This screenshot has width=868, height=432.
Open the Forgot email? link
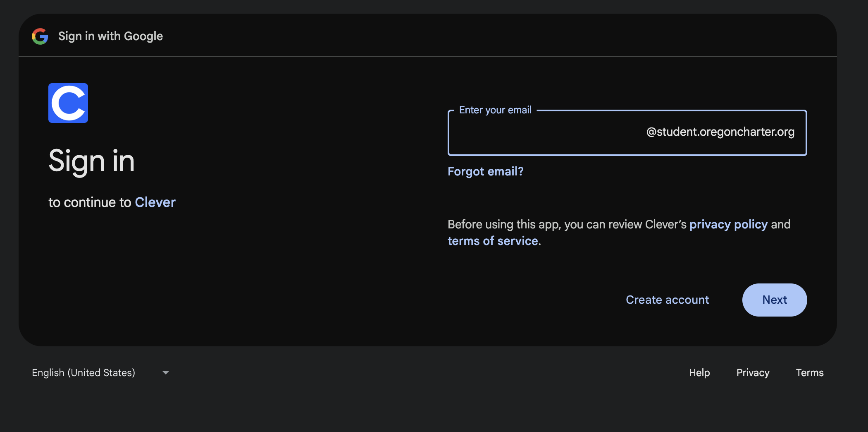pyautogui.click(x=486, y=171)
